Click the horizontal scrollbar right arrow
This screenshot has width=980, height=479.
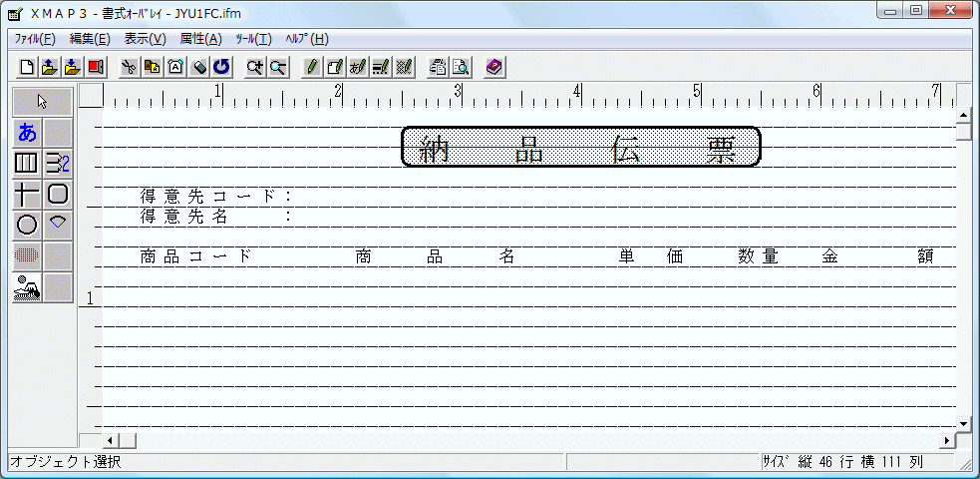[948, 441]
